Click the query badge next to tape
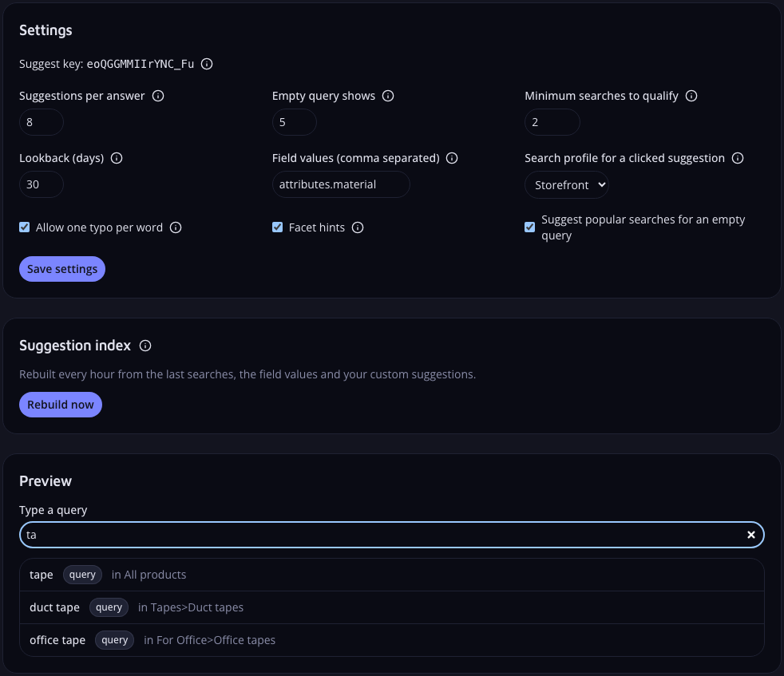The width and height of the screenshot is (784, 676). 82,575
